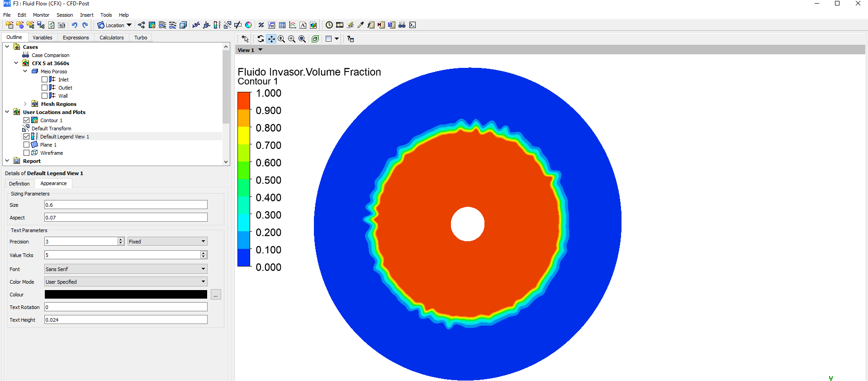The image size is (868, 381).
Task: Open the Tools menu
Action: (106, 15)
